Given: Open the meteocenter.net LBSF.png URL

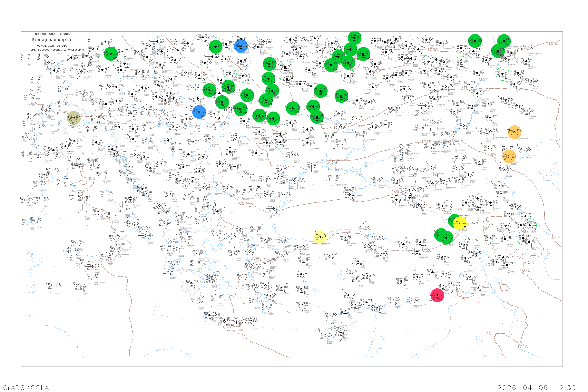Looking at the screenshot, I should coord(55,50).
